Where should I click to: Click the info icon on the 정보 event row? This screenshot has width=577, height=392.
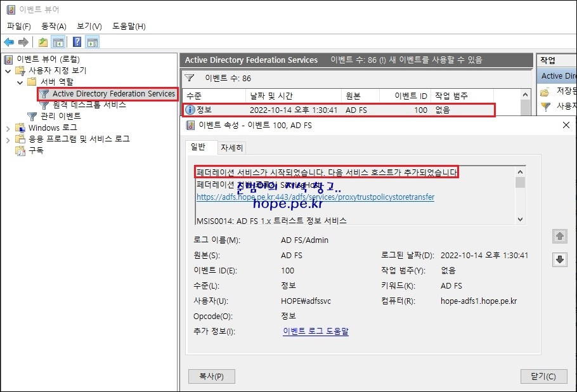(190, 110)
